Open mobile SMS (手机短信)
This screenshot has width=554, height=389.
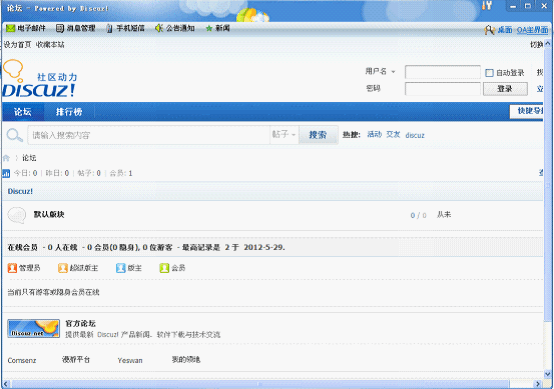125,28
